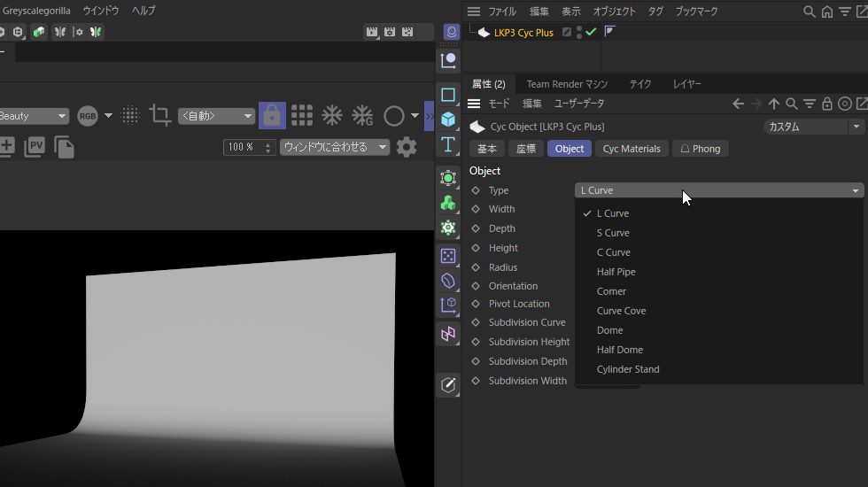This screenshot has height=487, width=868.
Task: Click the snowflake freeze icon
Action: click(x=332, y=116)
